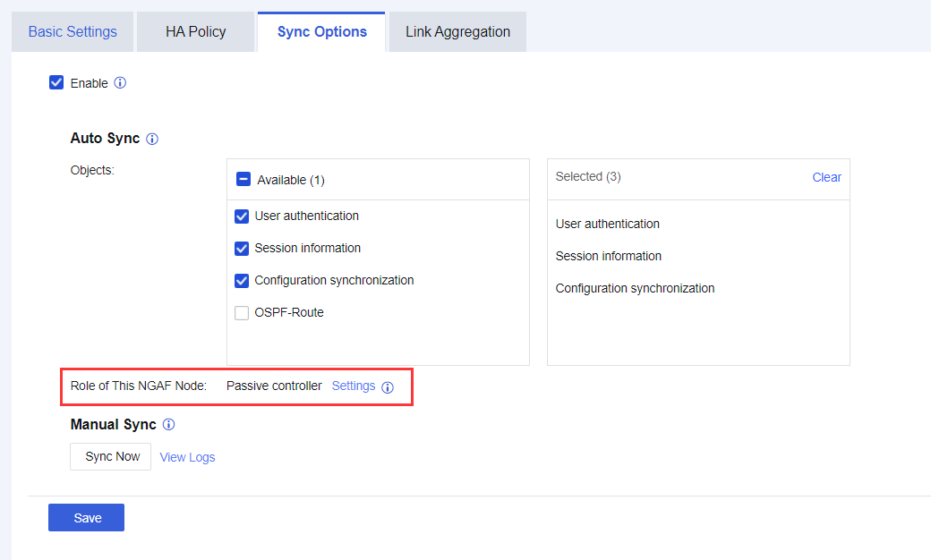The image size is (931, 560).
Task: Uncheck User authentication checkbox
Action: click(x=242, y=216)
